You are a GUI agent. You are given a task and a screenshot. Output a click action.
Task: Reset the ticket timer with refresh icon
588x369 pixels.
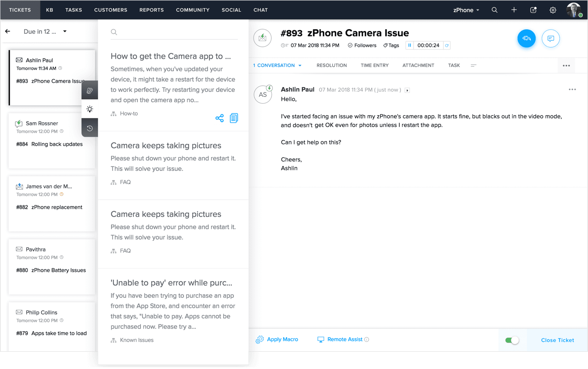[x=447, y=46]
